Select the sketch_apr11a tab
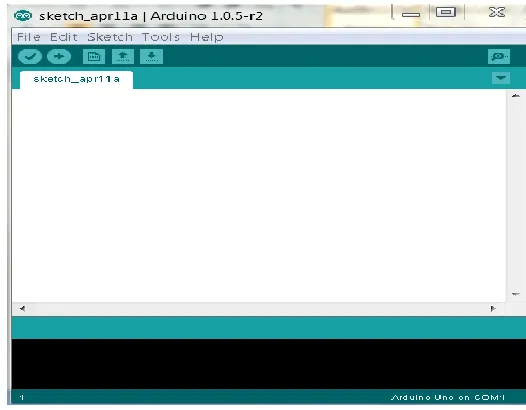Image resolution: width=526 pixels, height=410 pixels. click(x=76, y=80)
